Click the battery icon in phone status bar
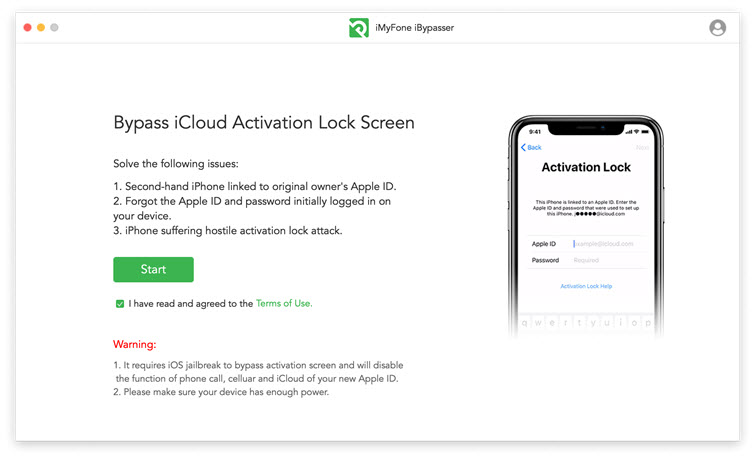Viewport: 755px width, 459px height. pos(647,131)
